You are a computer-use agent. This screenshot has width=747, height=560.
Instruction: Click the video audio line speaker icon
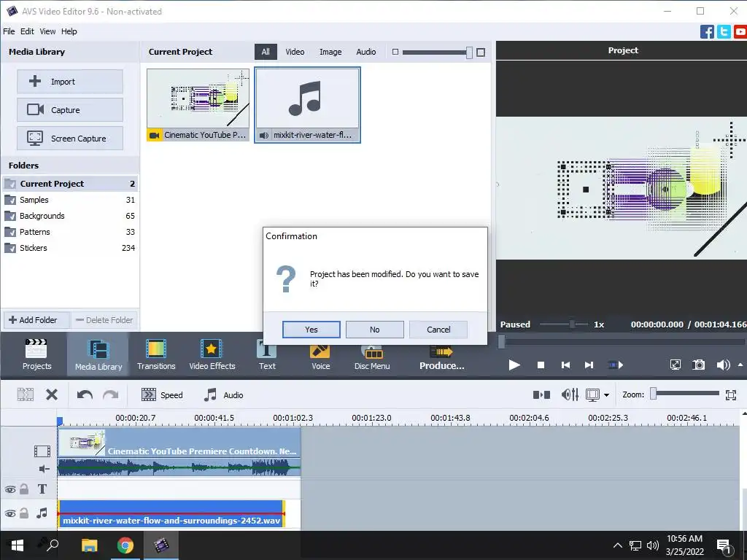[44, 469]
